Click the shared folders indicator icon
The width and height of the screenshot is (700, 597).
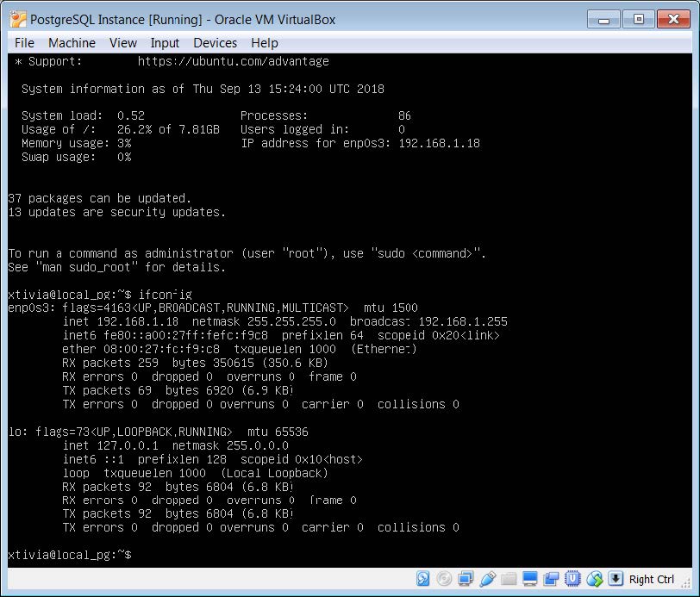click(509, 579)
